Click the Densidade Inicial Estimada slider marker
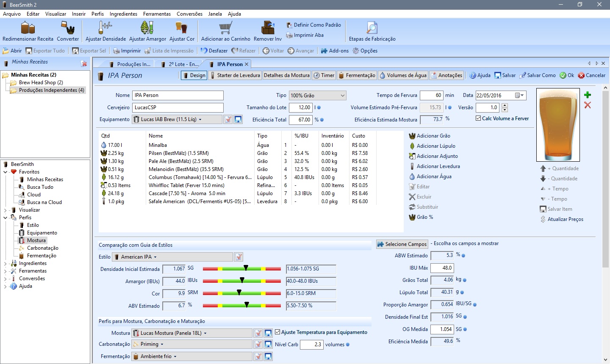 [246, 268]
